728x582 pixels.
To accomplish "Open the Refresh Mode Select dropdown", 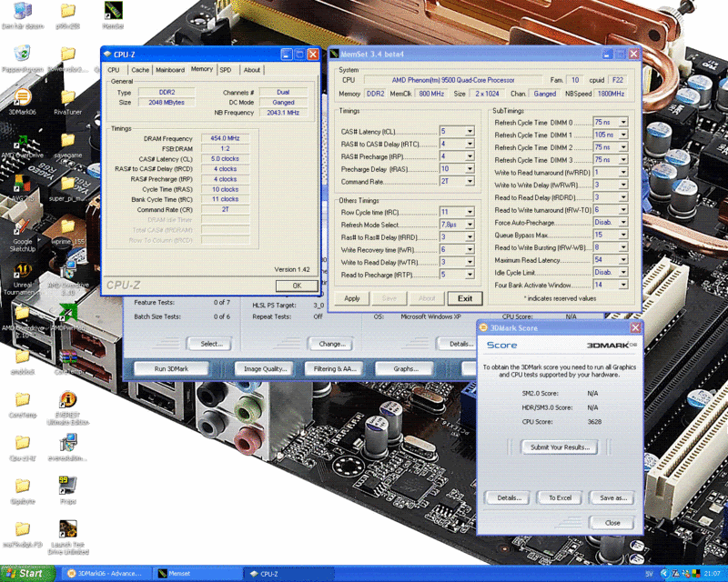I will [470, 225].
